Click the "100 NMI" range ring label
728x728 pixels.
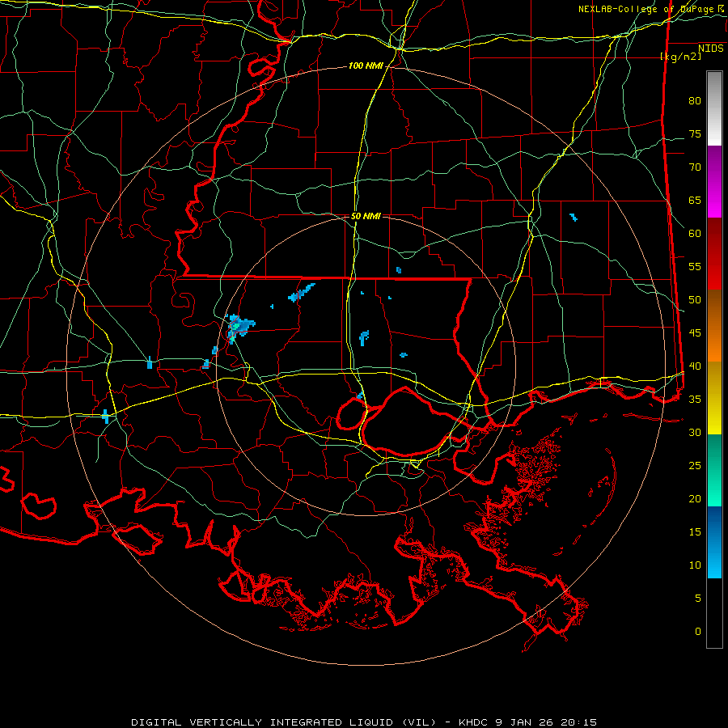(x=366, y=66)
